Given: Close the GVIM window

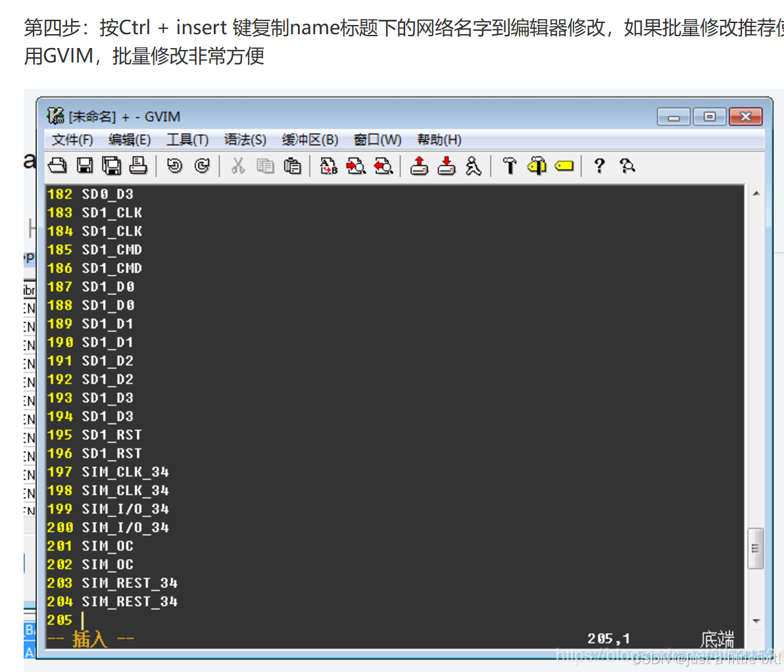Looking at the screenshot, I should pos(745,117).
